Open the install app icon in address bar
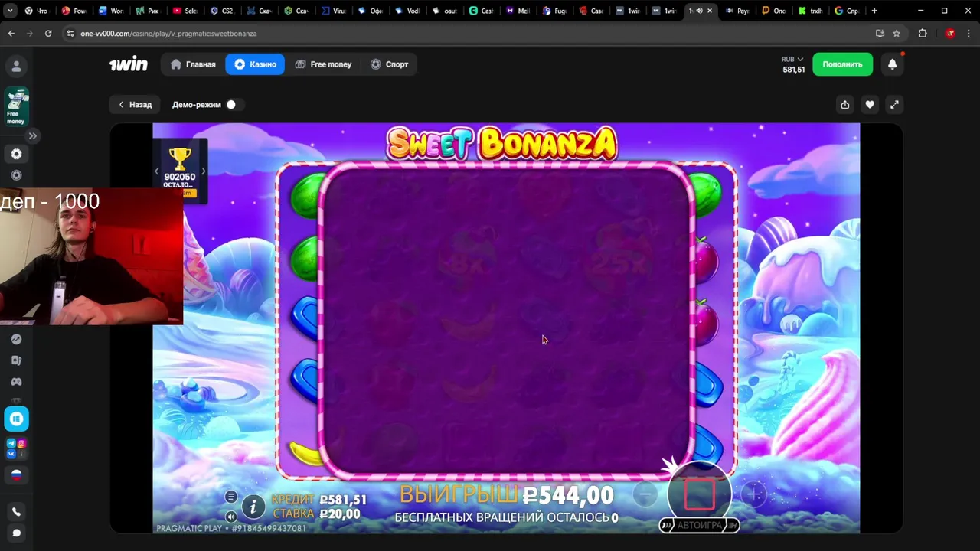The height and width of the screenshot is (551, 980). tap(880, 34)
